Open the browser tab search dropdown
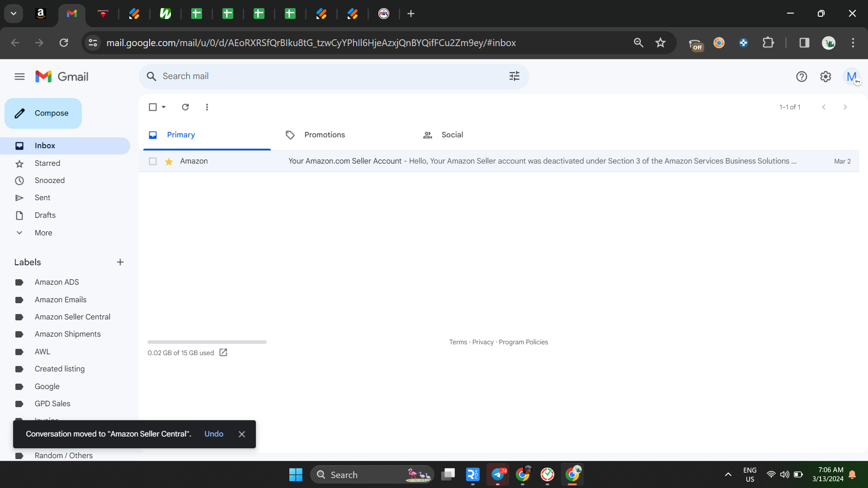Screen dimensions: 868x488 [14, 14]
